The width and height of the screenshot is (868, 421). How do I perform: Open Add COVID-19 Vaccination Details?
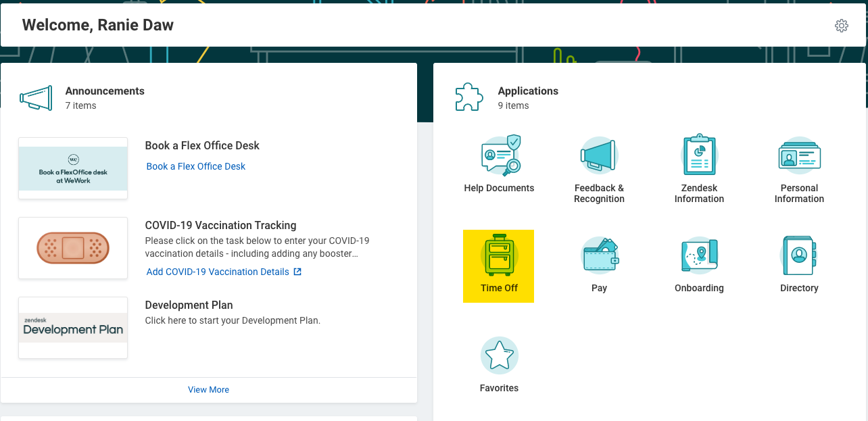(218, 271)
